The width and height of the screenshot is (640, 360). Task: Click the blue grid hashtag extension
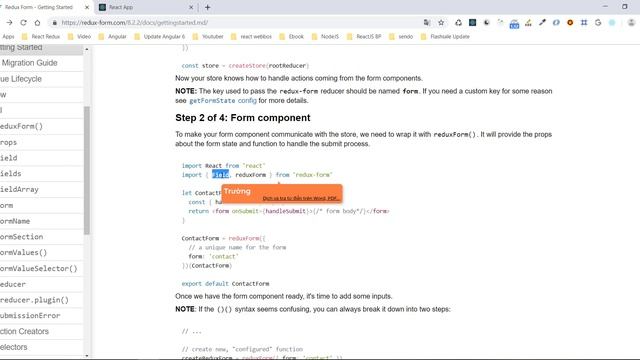[x=584, y=23]
